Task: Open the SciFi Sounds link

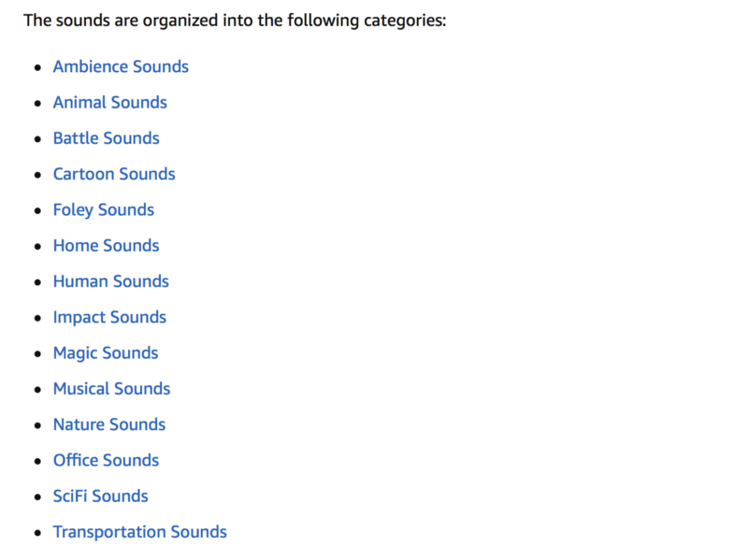Action: click(101, 496)
